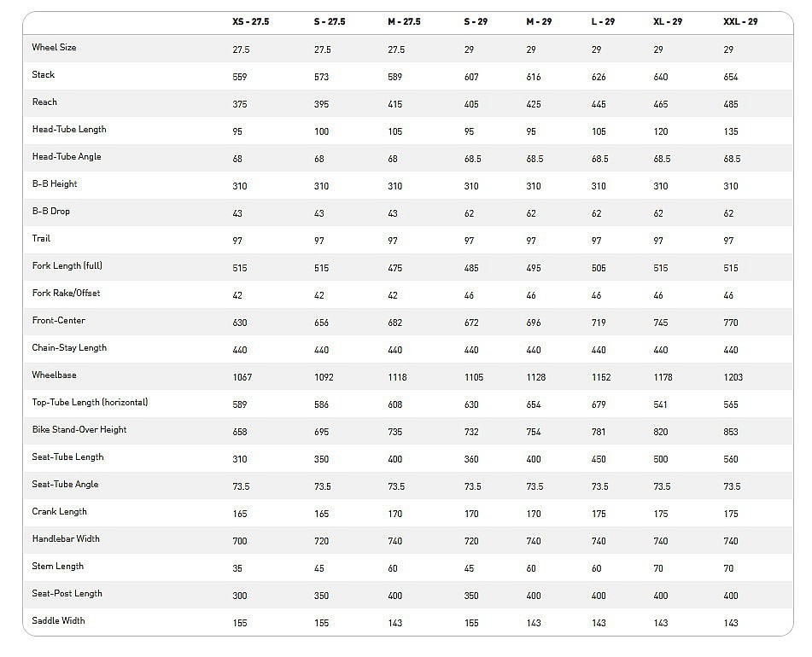This screenshot has height=657, width=812.
Task: Select the XL - 29 column header
Action: pos(668,21)
